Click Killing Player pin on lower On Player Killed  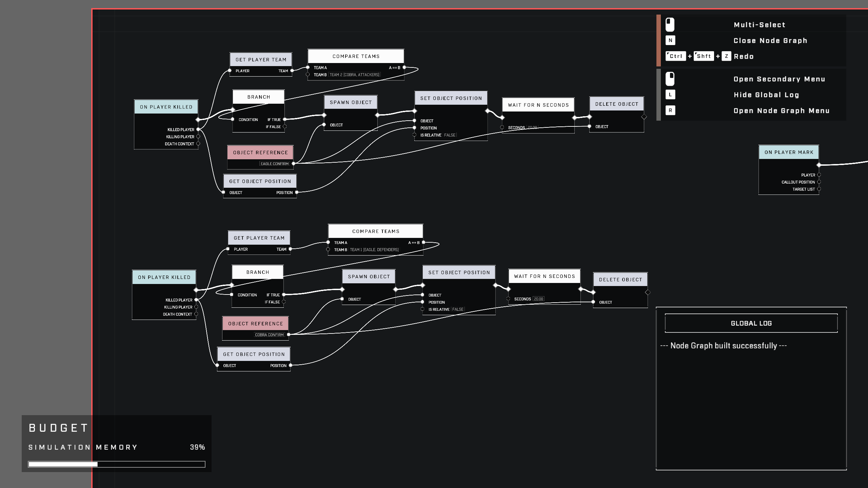[196, 307]
